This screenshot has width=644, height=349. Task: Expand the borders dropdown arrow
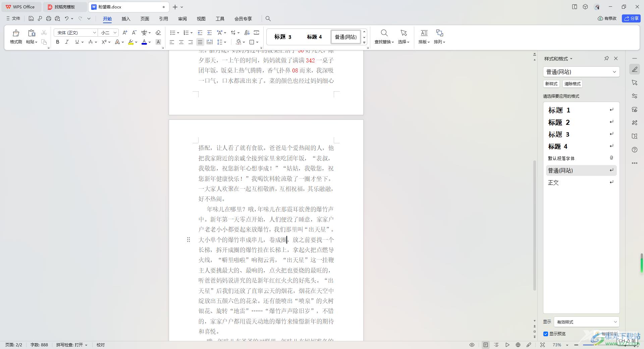(257, 42)
